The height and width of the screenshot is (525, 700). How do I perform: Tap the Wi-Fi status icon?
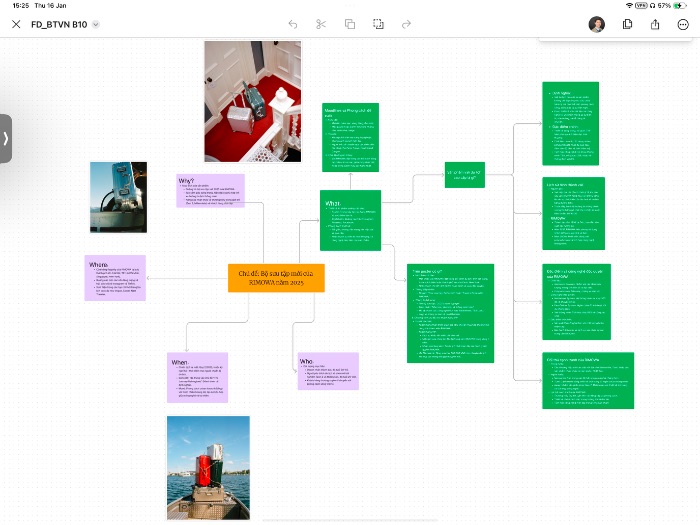(x=629, y=5)
